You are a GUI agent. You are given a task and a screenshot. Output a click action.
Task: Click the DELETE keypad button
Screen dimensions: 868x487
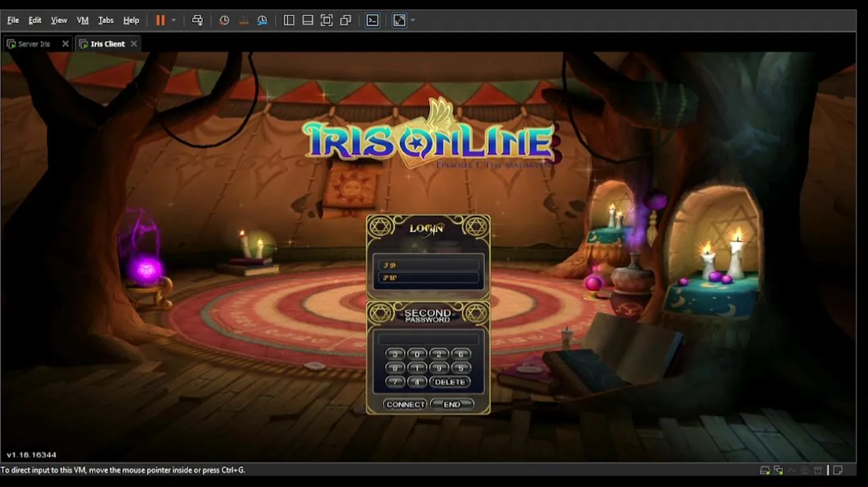(450, 382)
